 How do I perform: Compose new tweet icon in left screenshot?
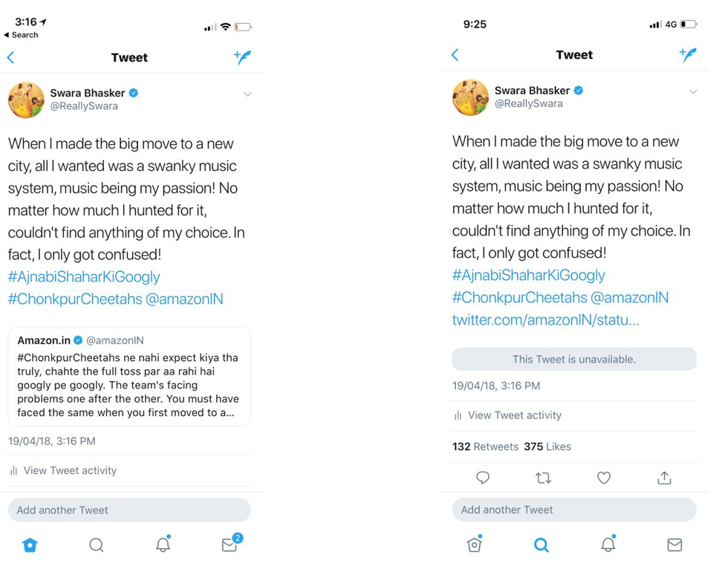pyautogui.click(x=242, y=57)
